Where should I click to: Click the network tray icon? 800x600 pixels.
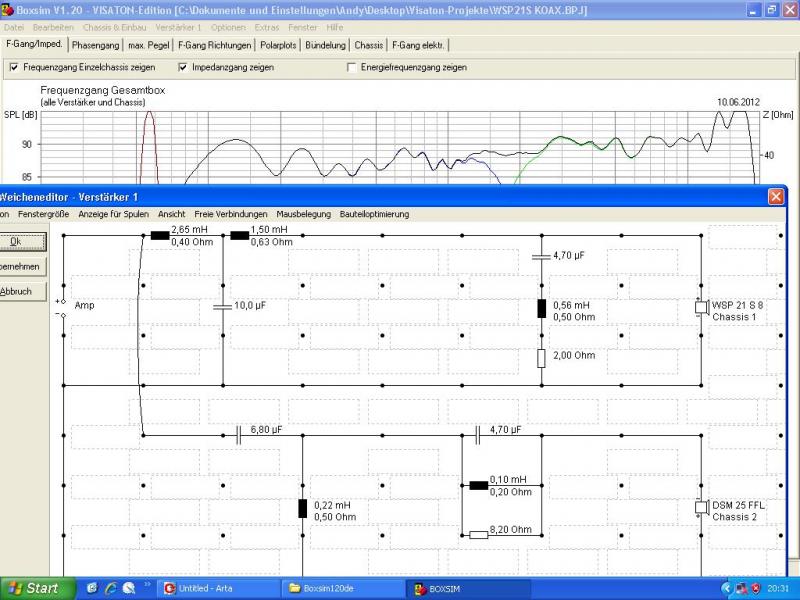742,589
